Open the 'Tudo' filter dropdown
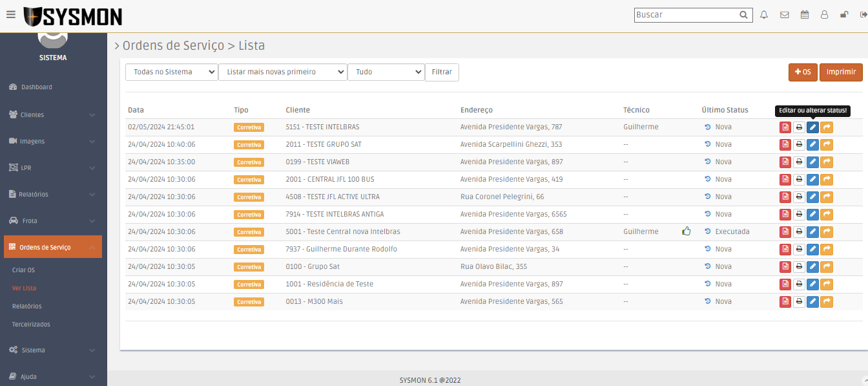 (386, 72)
